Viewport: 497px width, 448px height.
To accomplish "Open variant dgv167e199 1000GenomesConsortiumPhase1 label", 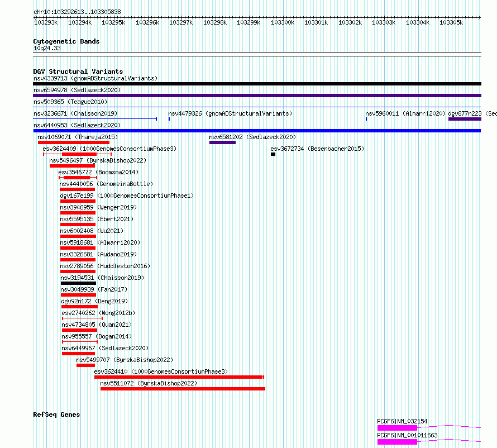I will click(127, 196).
